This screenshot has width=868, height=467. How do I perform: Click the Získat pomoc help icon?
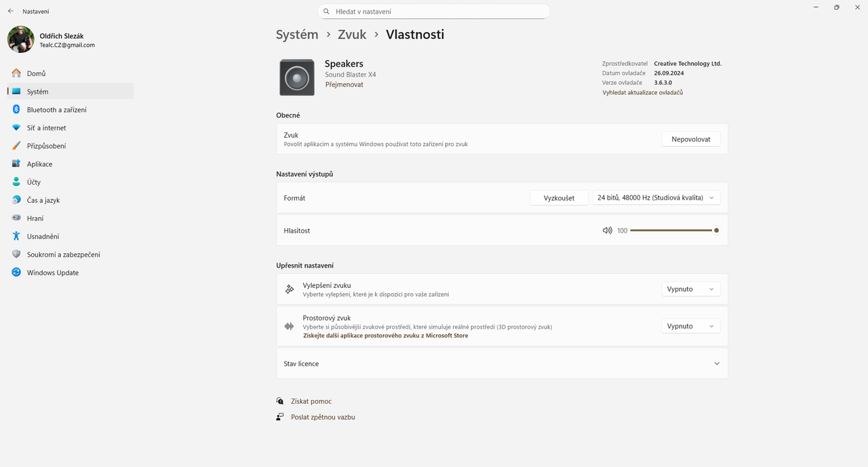[x=280, y=401]
